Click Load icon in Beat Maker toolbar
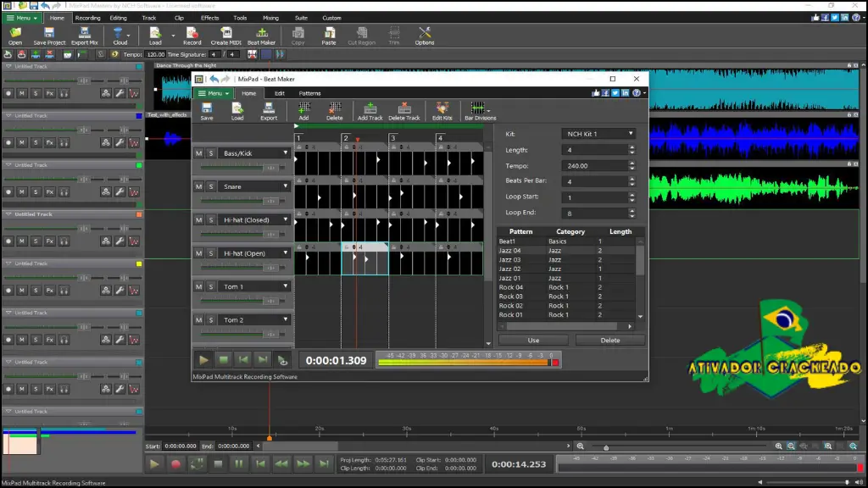The width and height of the screenshot is (868, 488). pos(237,111)
